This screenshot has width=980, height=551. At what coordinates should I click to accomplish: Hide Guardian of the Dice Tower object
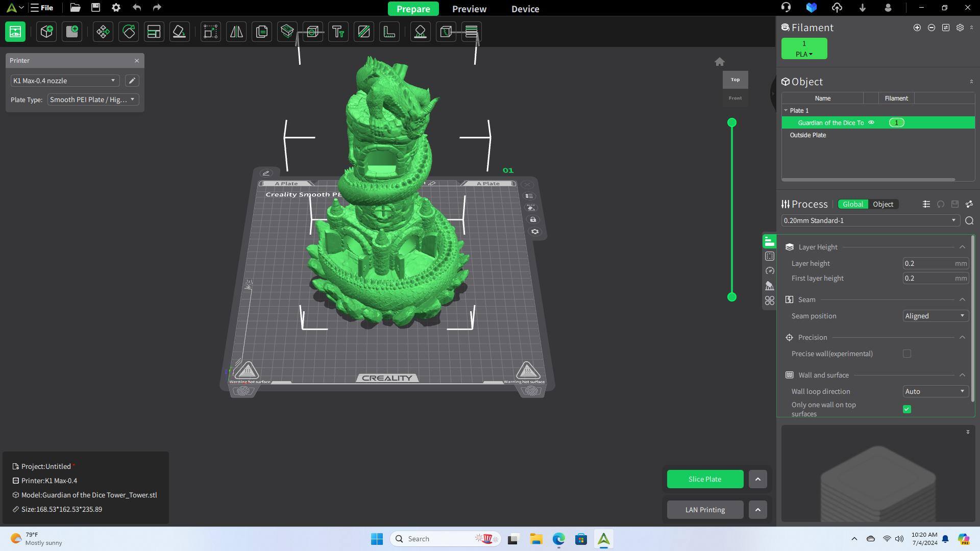[x=871, y=122]
